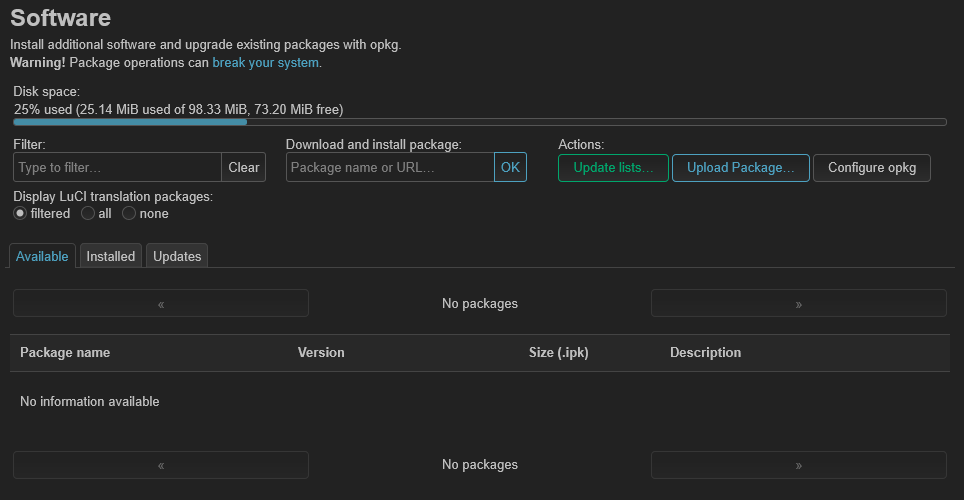Click the top next page » button
This screenshot has width=964, height=500.
tap(799, 303)
